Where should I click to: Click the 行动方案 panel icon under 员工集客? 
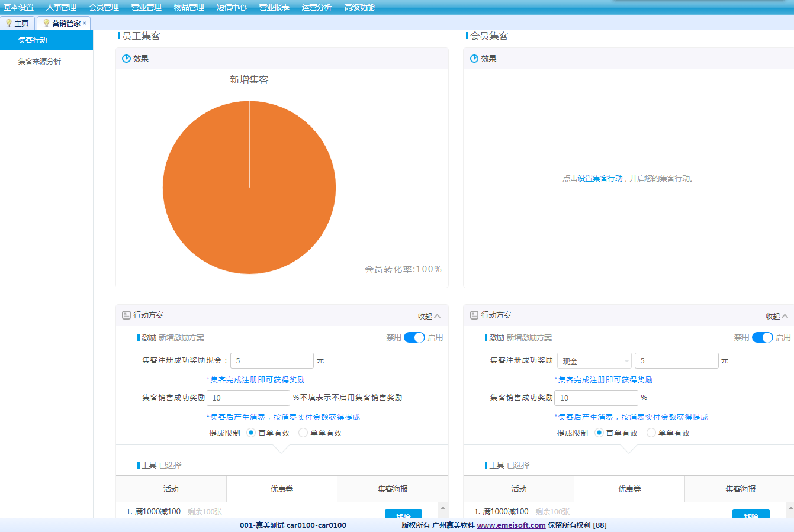click(x=126, y=315)
